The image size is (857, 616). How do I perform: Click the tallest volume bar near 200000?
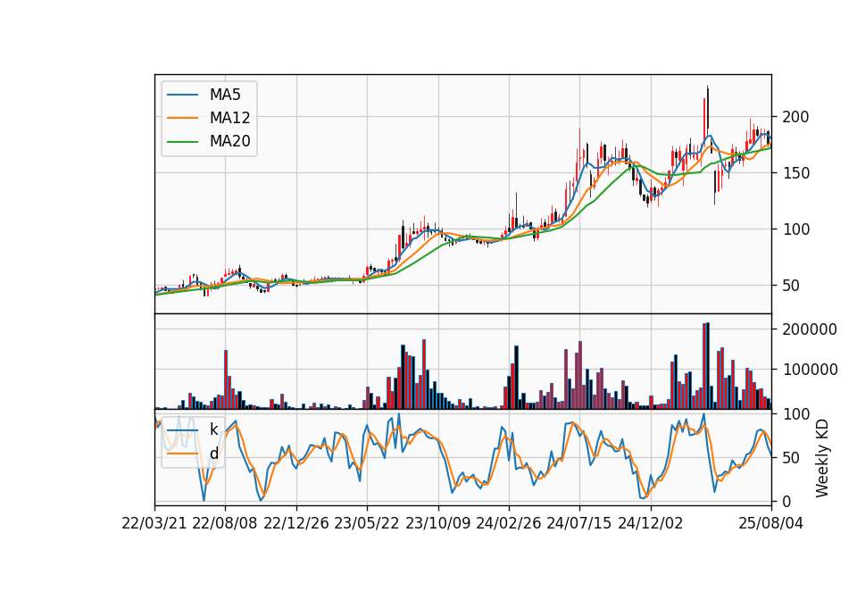tap(708, 366)
